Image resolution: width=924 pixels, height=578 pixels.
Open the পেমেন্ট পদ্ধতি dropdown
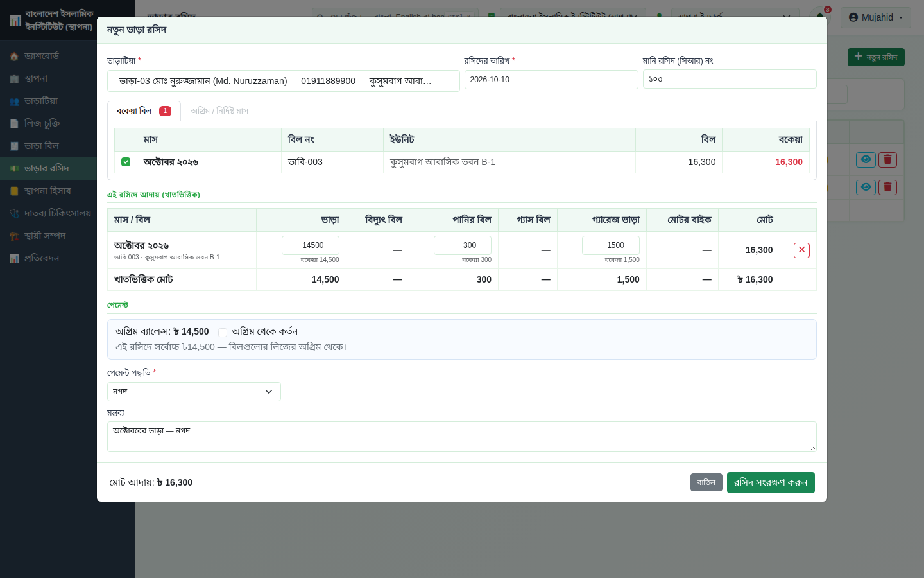point(194,392)
